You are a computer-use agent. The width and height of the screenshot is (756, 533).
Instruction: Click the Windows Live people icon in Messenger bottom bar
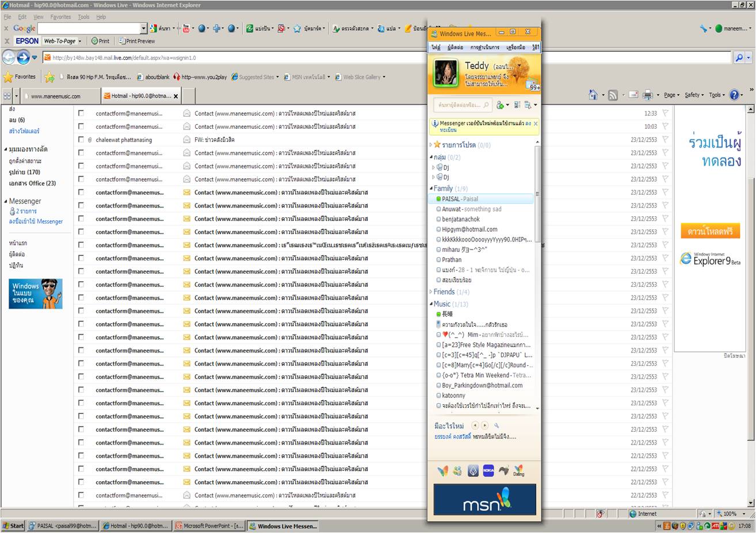tap(457, 471)
